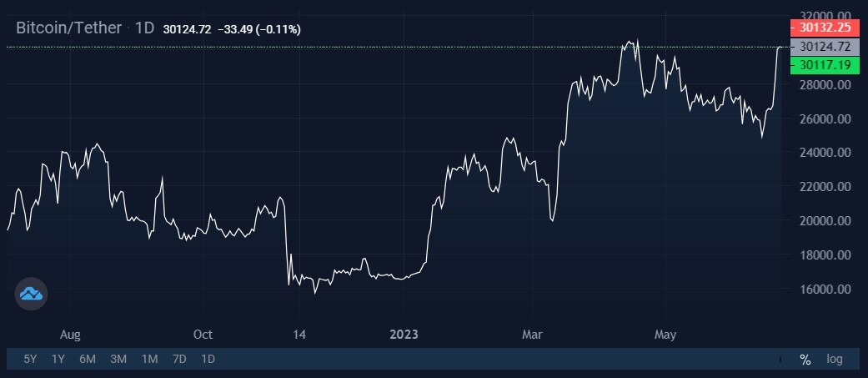The width and height of the screenshot is (868, 378).
Task: Toggle percentage scale with % button
Action: pyautogui.click(x=805, y=360)
